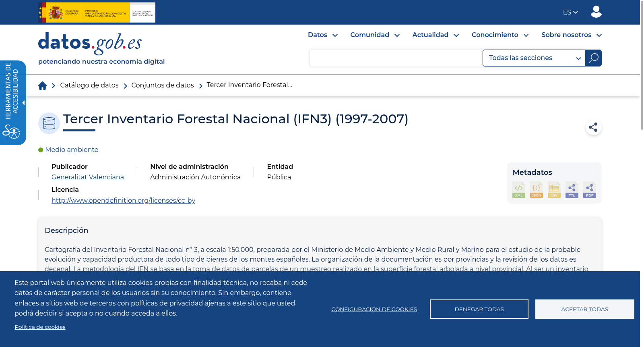Open the opendefinition cc-by license link
Image resolution: width=644 pixels, height=347 pixels.
123,200
